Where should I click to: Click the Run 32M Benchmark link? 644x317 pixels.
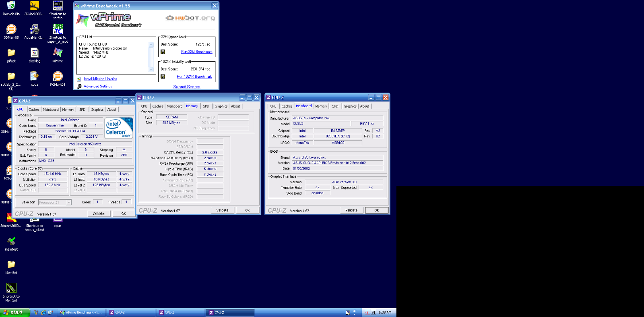click(197, 52)
